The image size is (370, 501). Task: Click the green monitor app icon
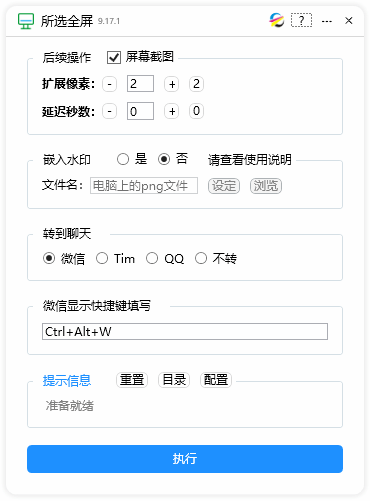point(26,21)
